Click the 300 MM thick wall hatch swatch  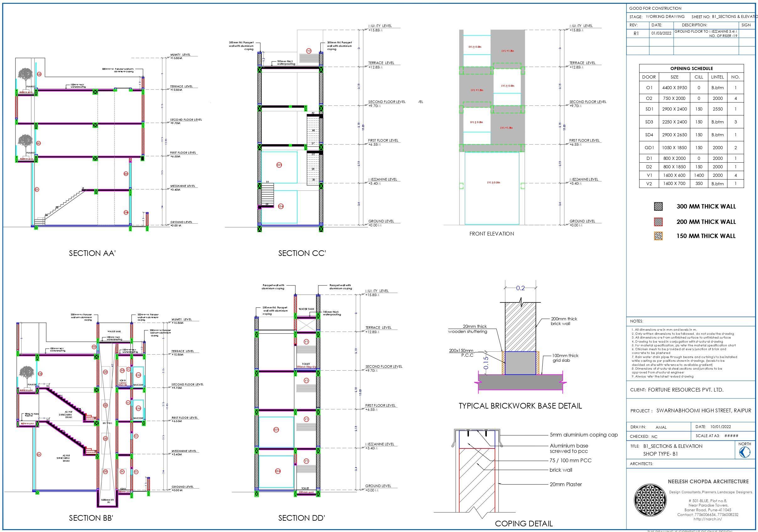click(658, 206)
